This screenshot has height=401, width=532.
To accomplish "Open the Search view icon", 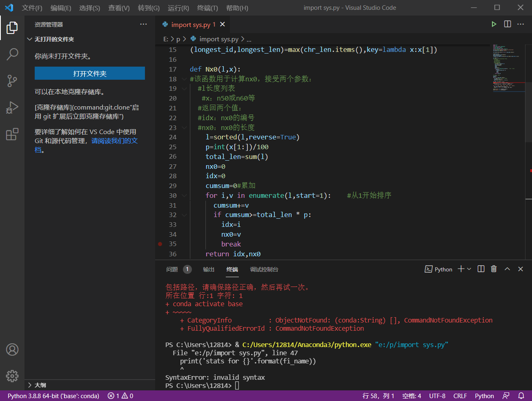I will click(x=12, y=54).
